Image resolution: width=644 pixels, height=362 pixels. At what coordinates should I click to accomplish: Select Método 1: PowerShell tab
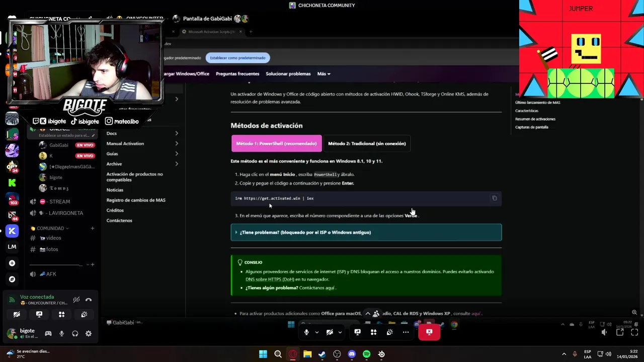pyautogui.click(x=276, y=143)
